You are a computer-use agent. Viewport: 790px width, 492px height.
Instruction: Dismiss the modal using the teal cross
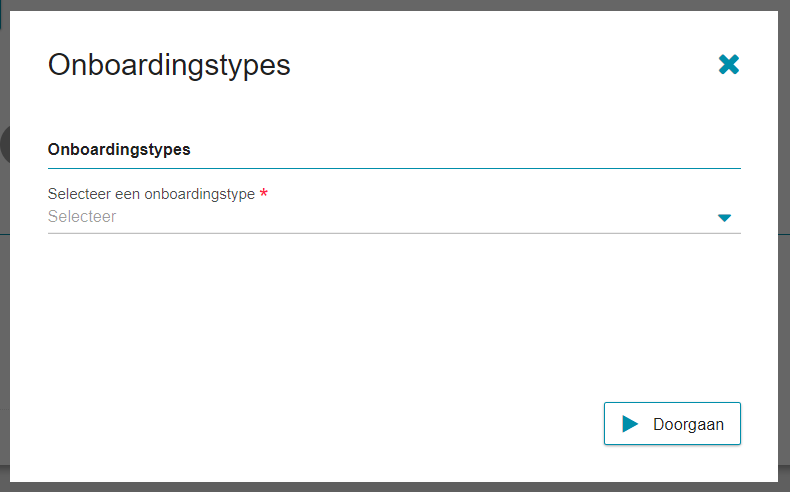tap(729, 64)
